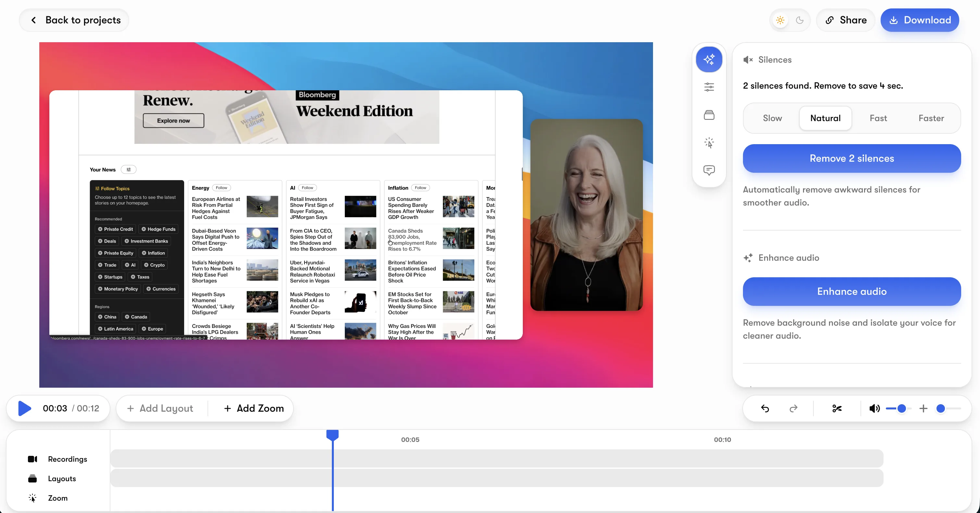Select the Slow silence speed
This screenshot has width=980, height=513.
[x=772, y=118]
